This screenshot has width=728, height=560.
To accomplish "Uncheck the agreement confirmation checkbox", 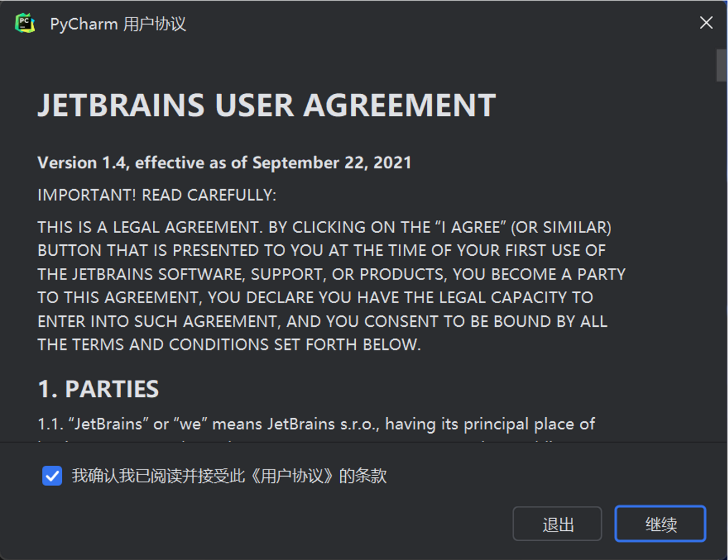I will click(x=52, y=476).
